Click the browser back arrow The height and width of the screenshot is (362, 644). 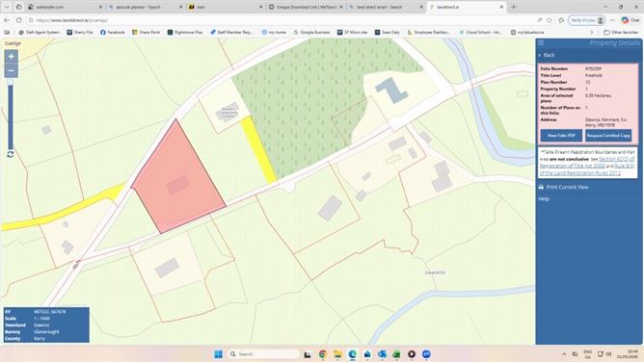[7, 20]
